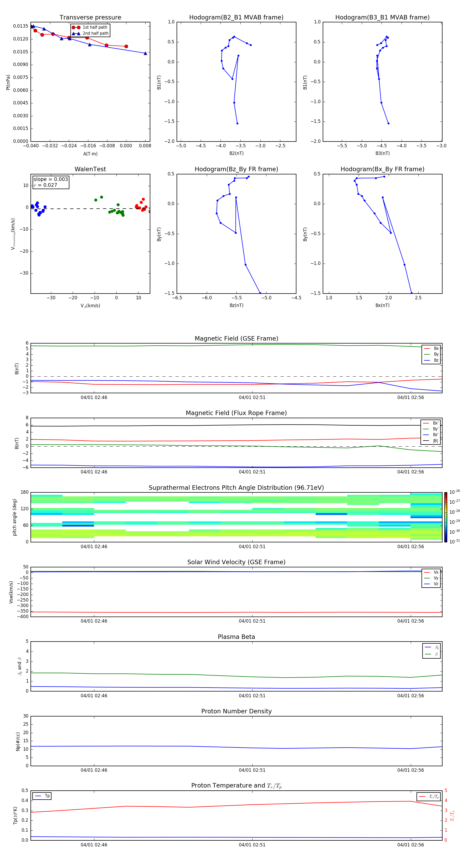473x868 pixels.
Task: Click the Vz entry in velocity legend
Action: 431,584
